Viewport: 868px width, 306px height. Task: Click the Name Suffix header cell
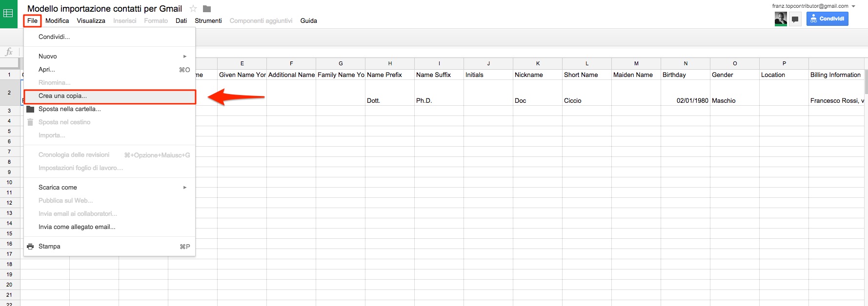pos(439,75)
